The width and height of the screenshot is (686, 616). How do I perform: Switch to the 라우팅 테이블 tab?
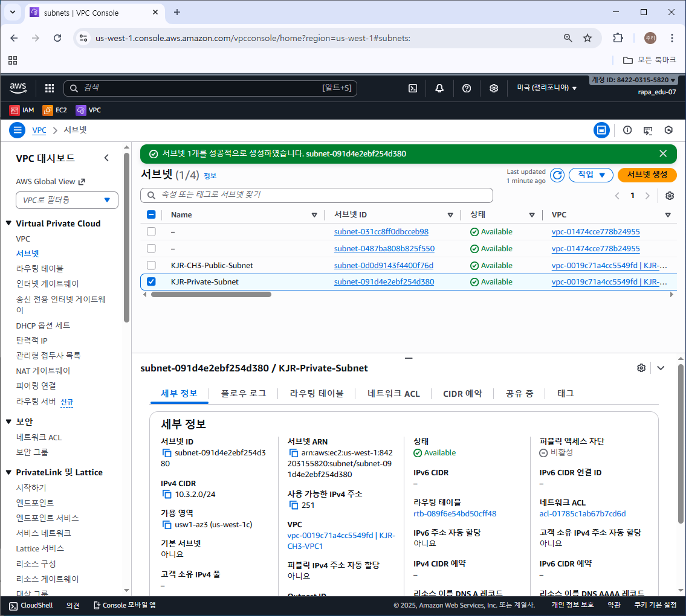point(316,394)
